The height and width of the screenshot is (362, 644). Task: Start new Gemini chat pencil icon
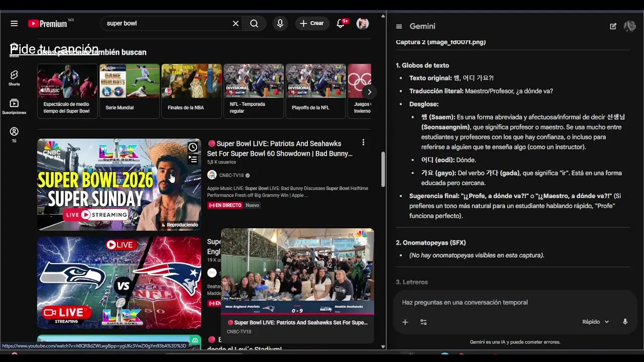click(613, 26)
